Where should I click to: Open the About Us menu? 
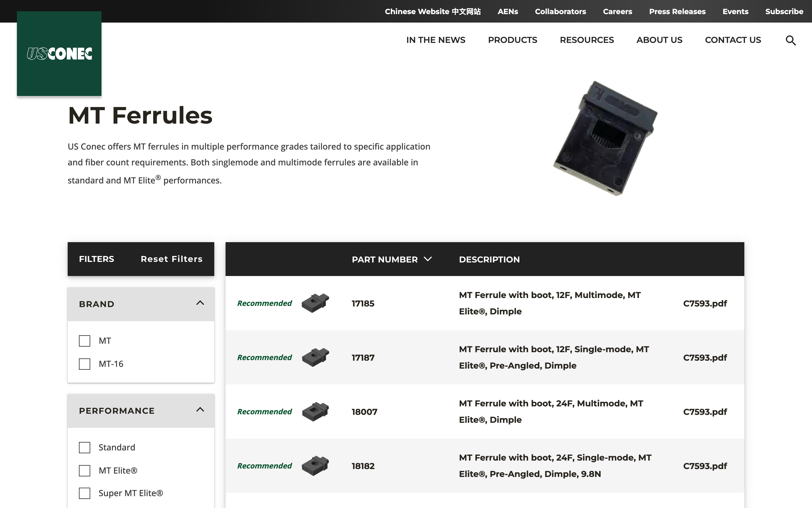coord(659,40)
